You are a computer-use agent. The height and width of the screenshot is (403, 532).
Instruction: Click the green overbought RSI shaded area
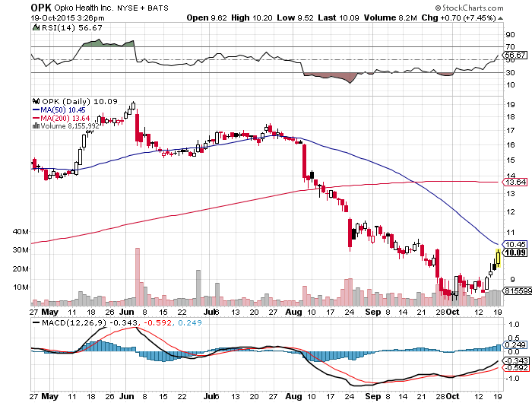click(108, 43)
